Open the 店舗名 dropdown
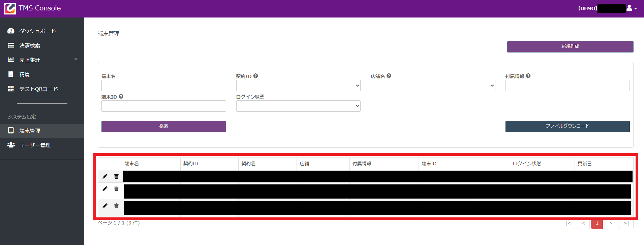The height and width of the screenshot is (245, 644). pyautogui.click(x=433, y=85)
